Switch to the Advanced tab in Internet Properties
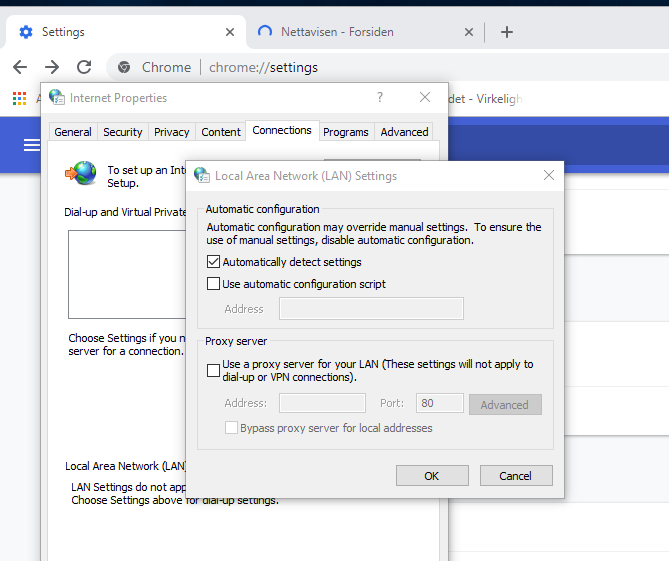The image size is (669, 561). 404,132
